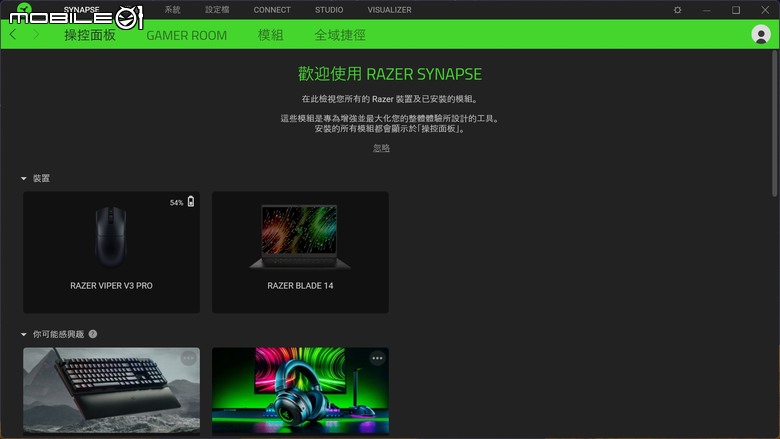The image size is (780, 439).
Task: Open the three-dot menu on the headset card
Action: pos(377,358)
